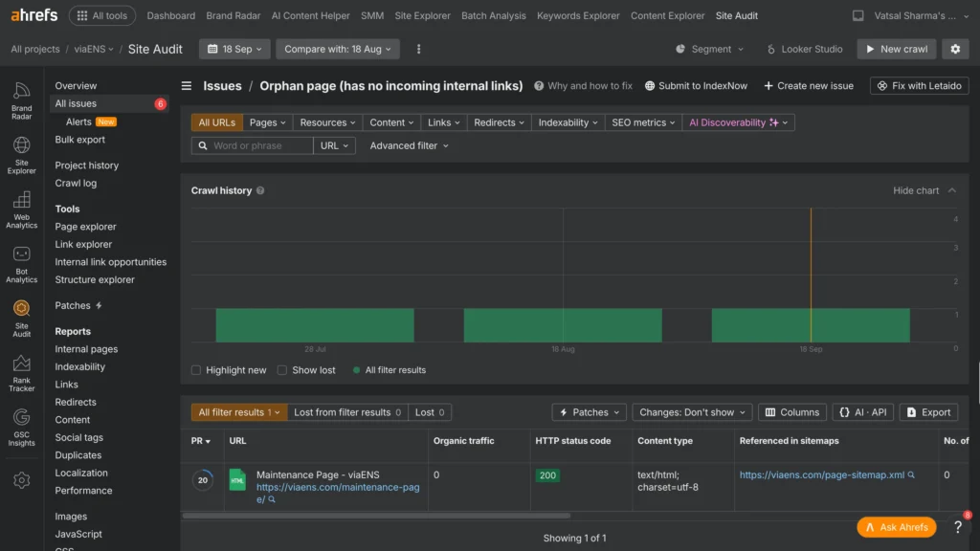The height and width of the screenshot is (551, 980).
Task: Open the notifications window icon near account
Action: (857, 15)
